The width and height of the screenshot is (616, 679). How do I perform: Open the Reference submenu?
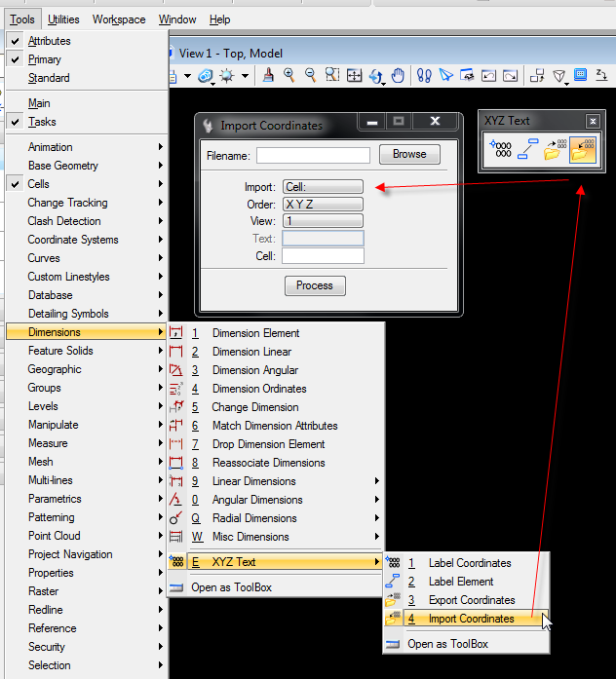(x=87, y=628)
